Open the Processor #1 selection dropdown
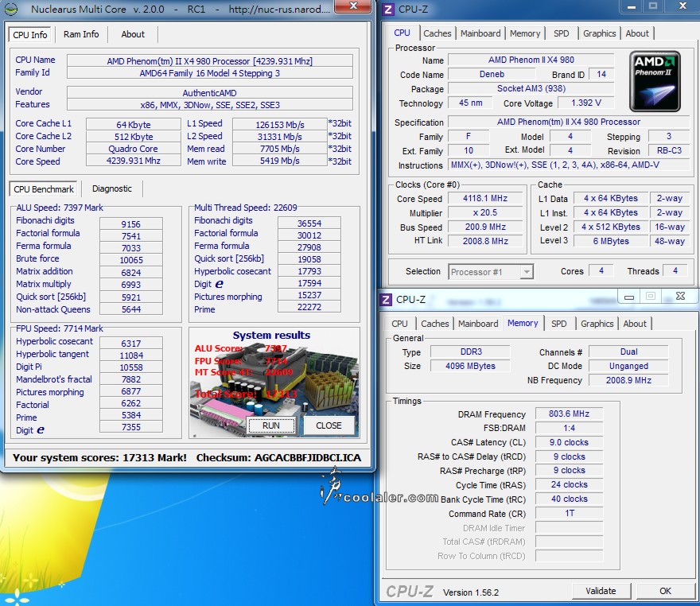 tap(491, 272)
